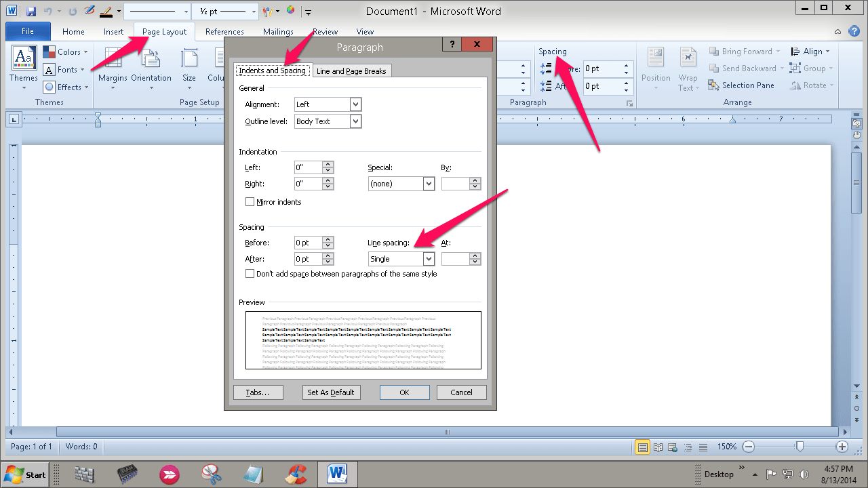Click the Left indentation input field
The width and height of the screenshot is (868, 488).
pyautogui.click(x=309, y=167)
